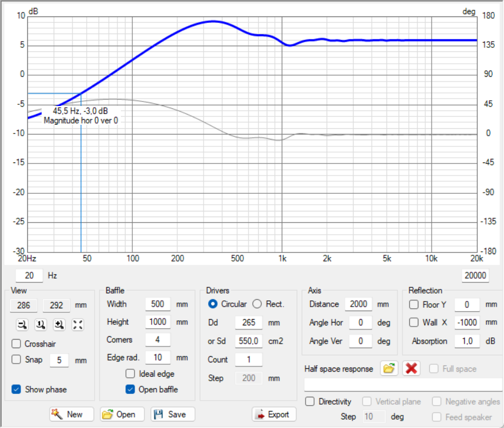Click the Full space checkbox
The width and height of the screenshot is (504, 428).
pos(434,369)
